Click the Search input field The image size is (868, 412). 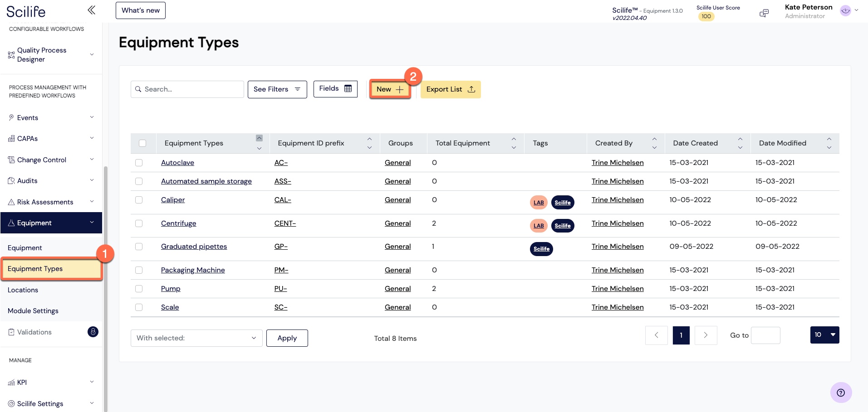point(187,89)
